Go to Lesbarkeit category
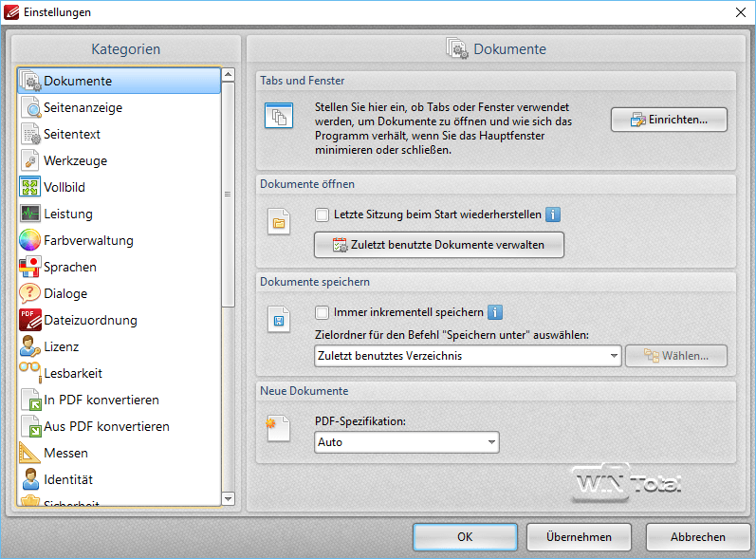The width and height of the screenshot is (756, 559). point(120,373)
